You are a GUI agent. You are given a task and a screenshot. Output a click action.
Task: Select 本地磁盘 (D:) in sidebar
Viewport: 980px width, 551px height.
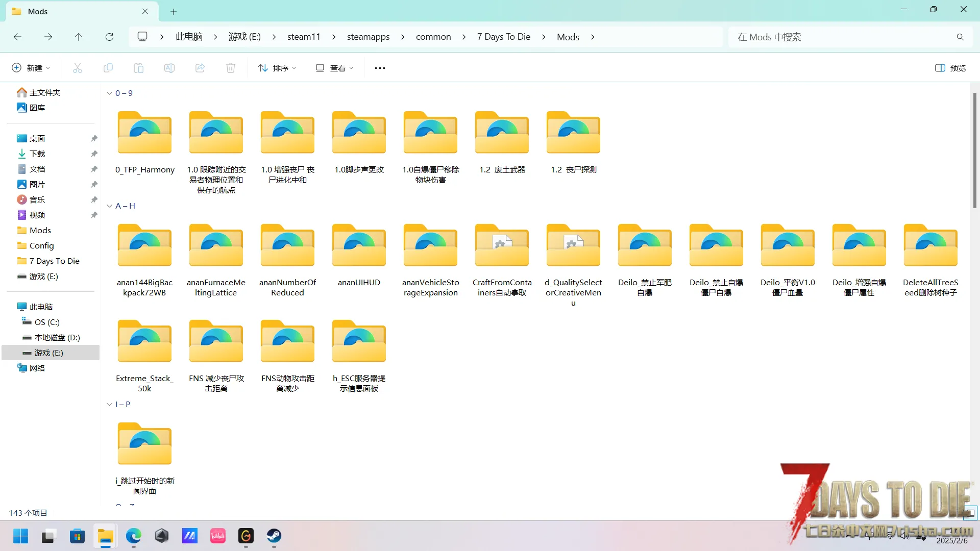pyautogui.click(x=51, y=337)
